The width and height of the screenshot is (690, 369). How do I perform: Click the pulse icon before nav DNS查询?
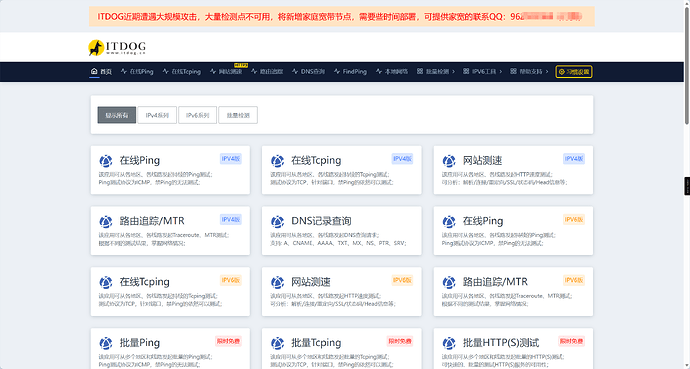click(295, 71)
